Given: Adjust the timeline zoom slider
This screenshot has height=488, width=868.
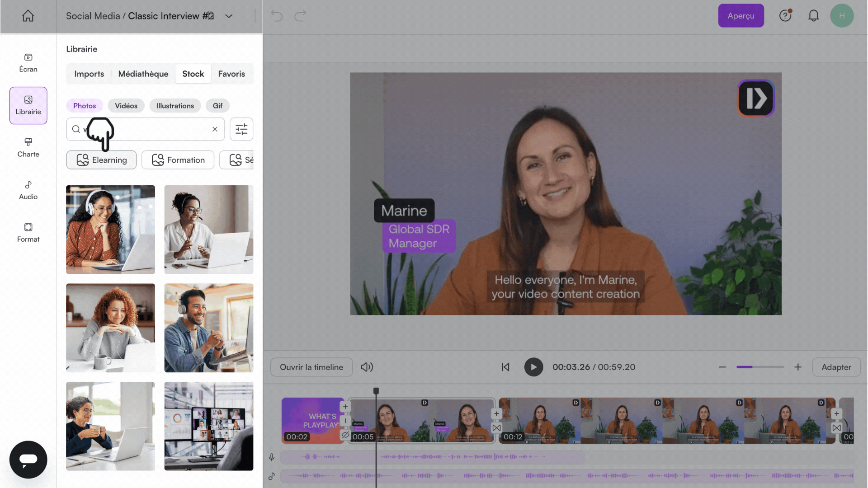Looking at the screenshot, I should pyautogui.click(x=759, y=367).
